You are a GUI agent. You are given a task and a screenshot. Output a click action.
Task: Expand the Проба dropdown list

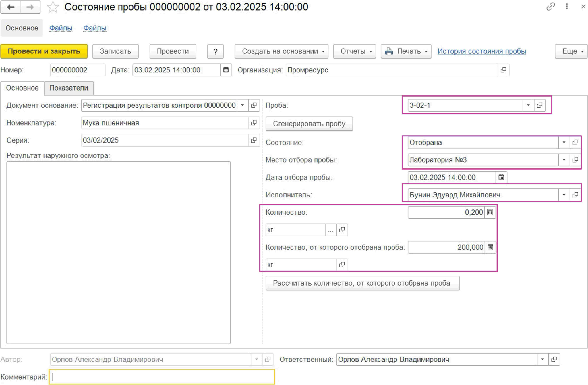[528, 105]
